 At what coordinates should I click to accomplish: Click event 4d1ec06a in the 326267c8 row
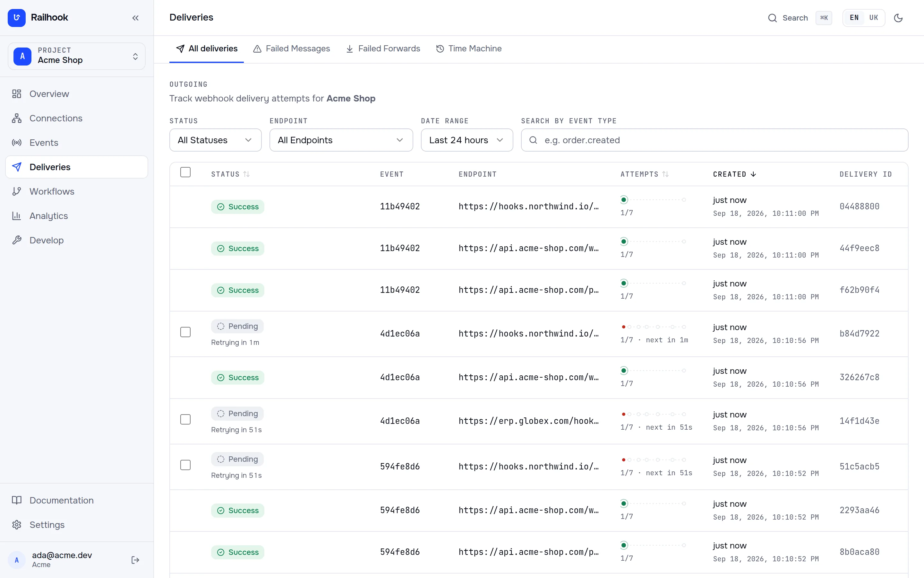400,377
